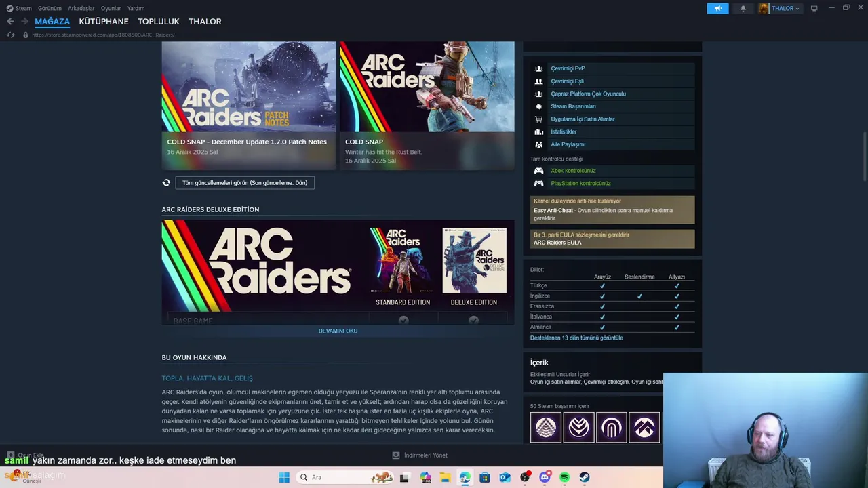Click the refresh icon beside updates button
This screenshot has height=488, width=868.
pos(166,183)
